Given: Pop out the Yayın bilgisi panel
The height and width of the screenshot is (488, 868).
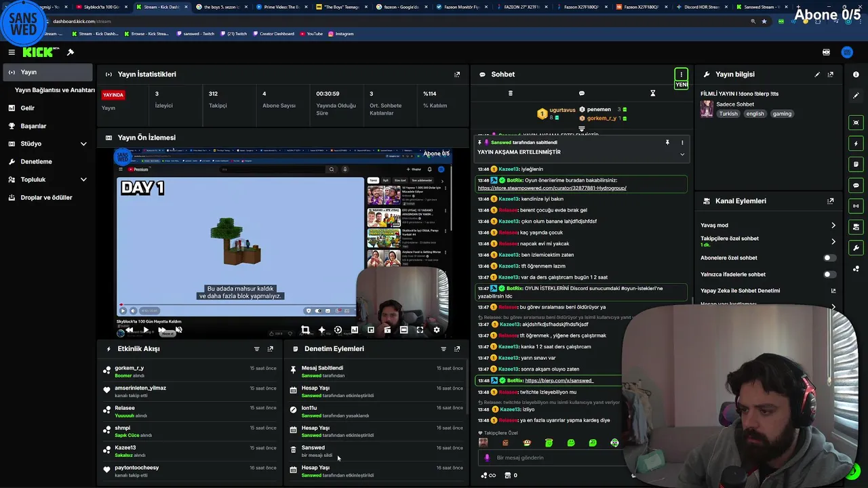Looking at the screenshot, I should pyautogui.click(x=831, y=75).
